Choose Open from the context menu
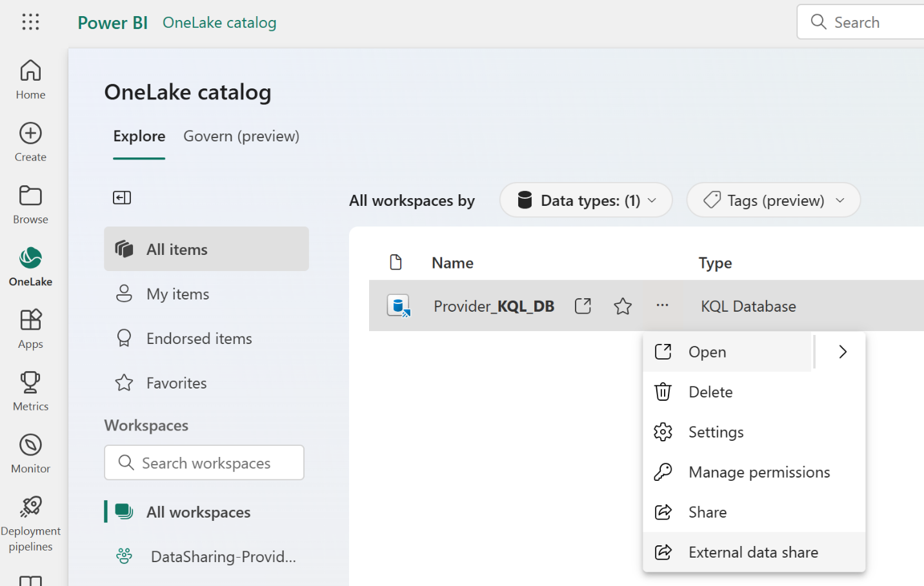 (x=727, y=352)
